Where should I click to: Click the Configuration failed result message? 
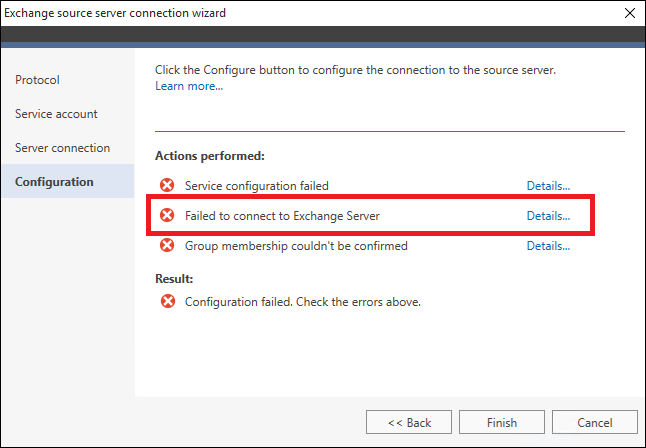303,302
